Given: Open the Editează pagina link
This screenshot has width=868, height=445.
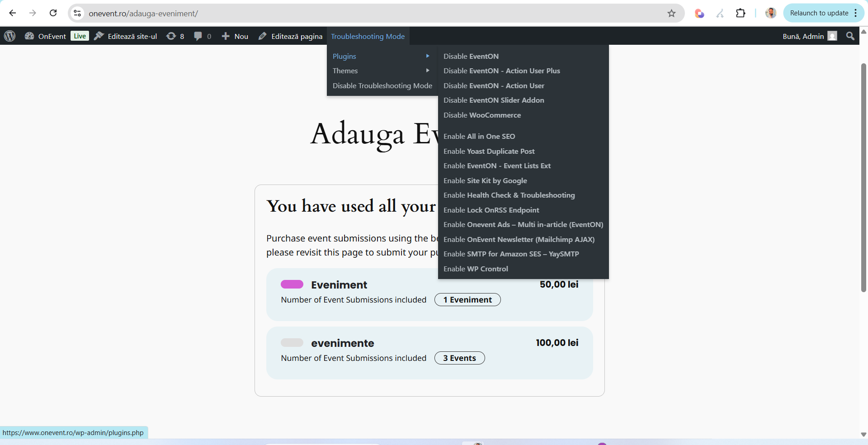Looking at the screenshot, I should pos(291,36).
